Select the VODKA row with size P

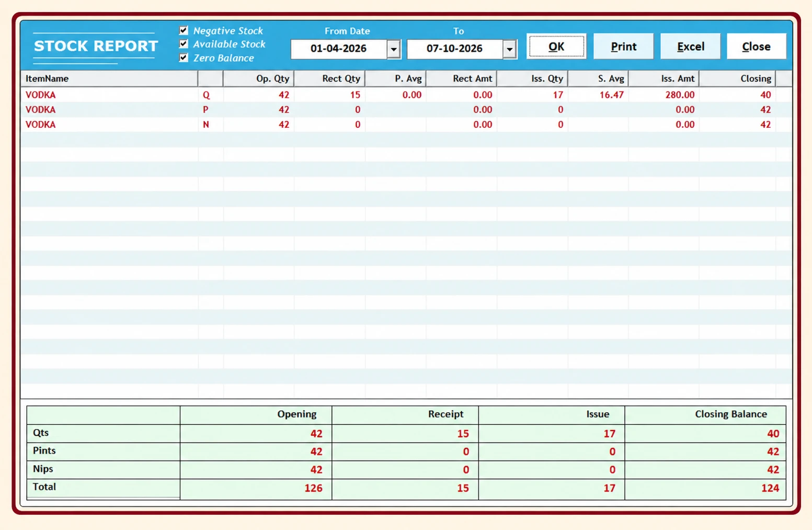pyautogui.click(x=406, y=109)
